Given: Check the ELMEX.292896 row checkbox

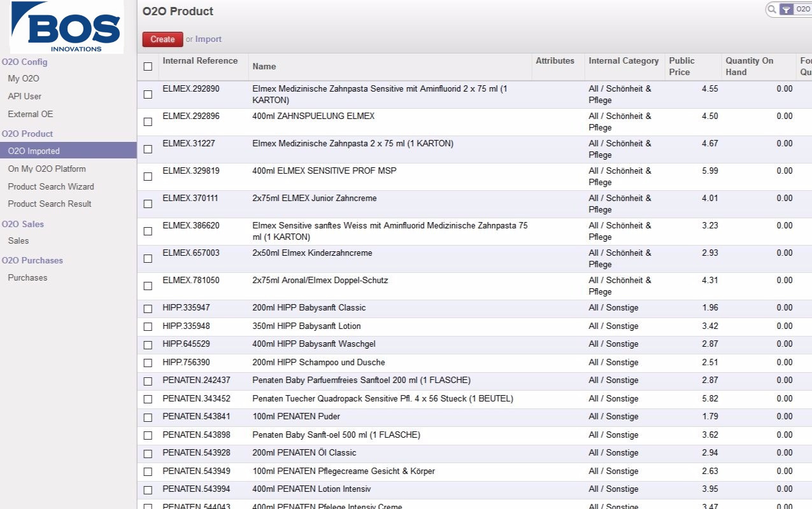Looking at the screenshot, I should (x=148, y=122).
